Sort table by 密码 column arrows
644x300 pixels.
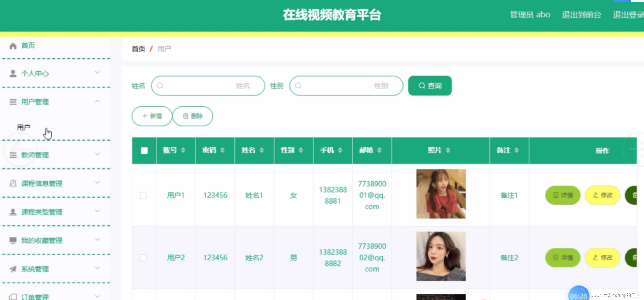[x=222, y=150]
